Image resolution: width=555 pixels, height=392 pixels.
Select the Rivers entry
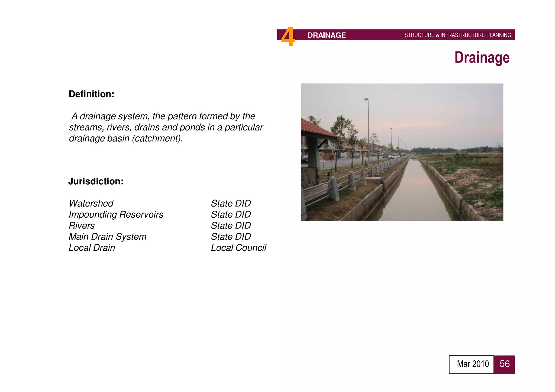point(82,226)
